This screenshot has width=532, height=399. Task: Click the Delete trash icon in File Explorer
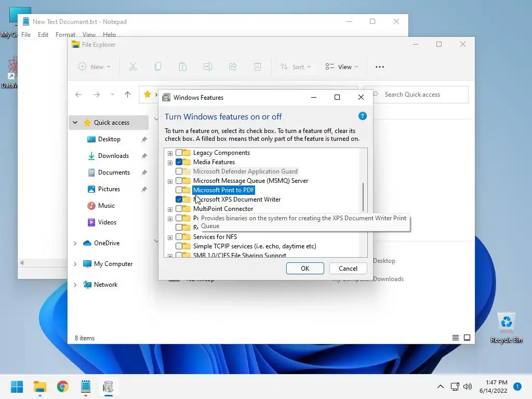point(258,67)
